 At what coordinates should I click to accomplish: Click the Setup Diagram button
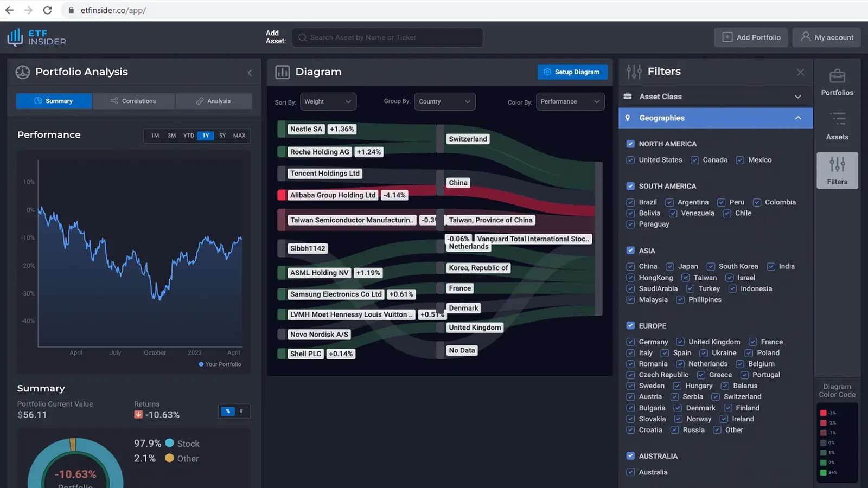572,72
